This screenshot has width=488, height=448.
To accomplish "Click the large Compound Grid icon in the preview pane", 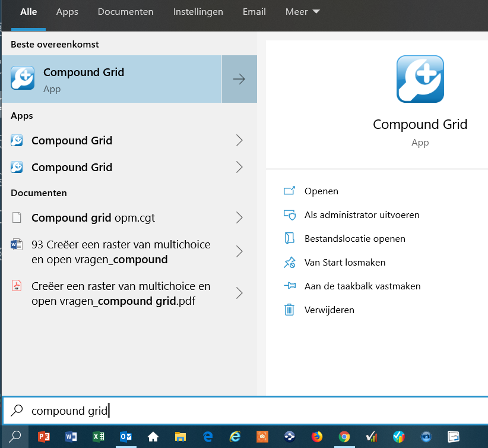I will tap(420, 79).
